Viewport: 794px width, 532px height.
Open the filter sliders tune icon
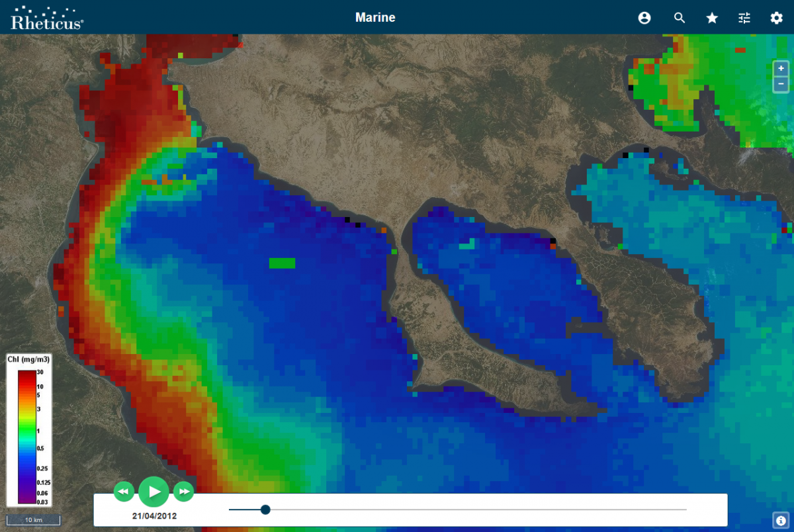tap(744, 18)
